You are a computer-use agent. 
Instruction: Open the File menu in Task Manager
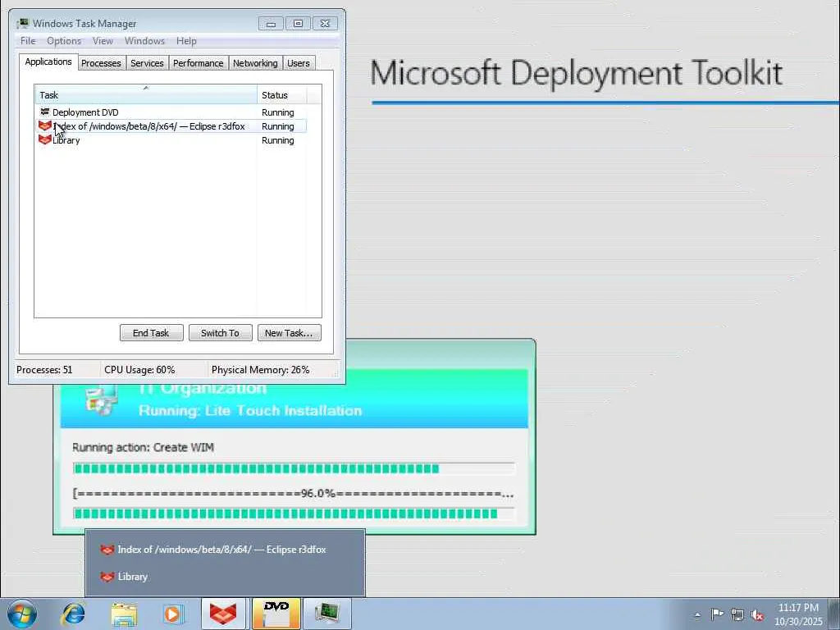click(x=28, y=41)
